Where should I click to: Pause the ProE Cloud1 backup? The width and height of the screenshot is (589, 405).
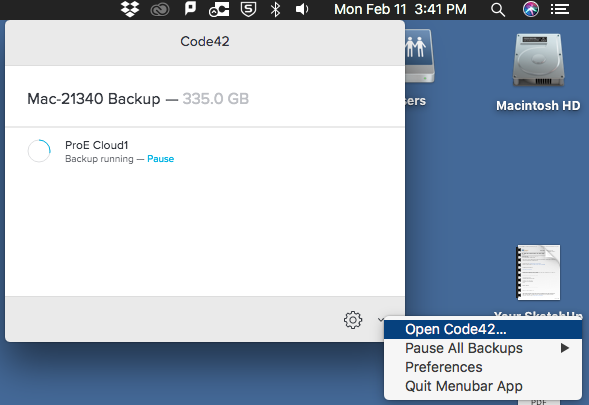click(160, 159)
